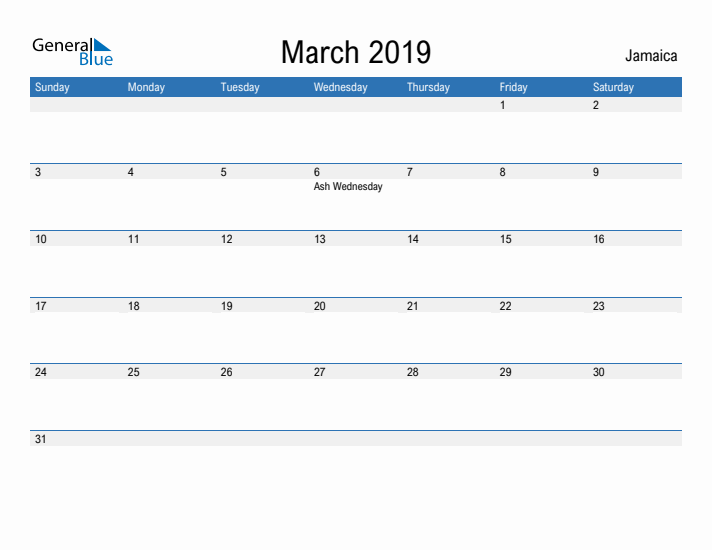
Task: Click the Friday column header
Action: (514, 87)
